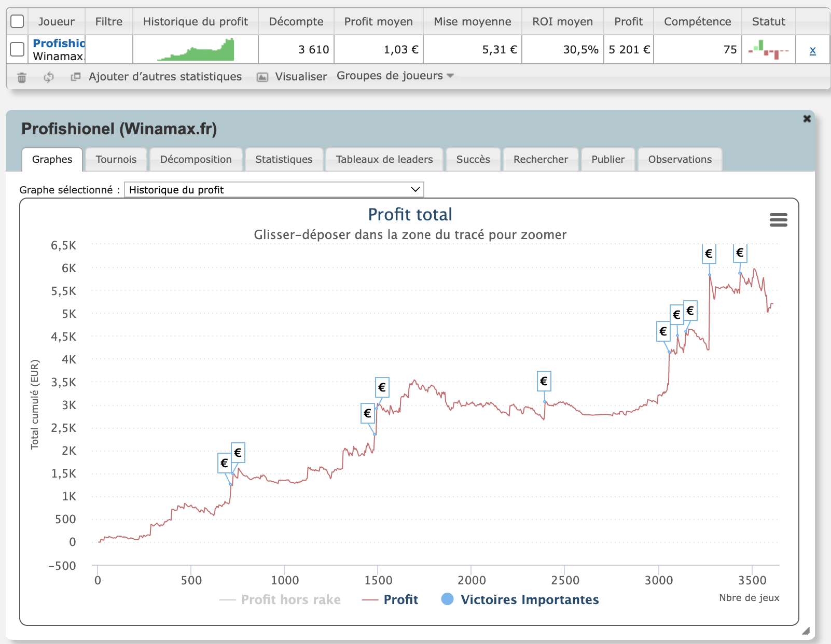Click the add statistics window icon
This screenshot has height=644, width=831.
pyautogui.click(x=76, y=77)
